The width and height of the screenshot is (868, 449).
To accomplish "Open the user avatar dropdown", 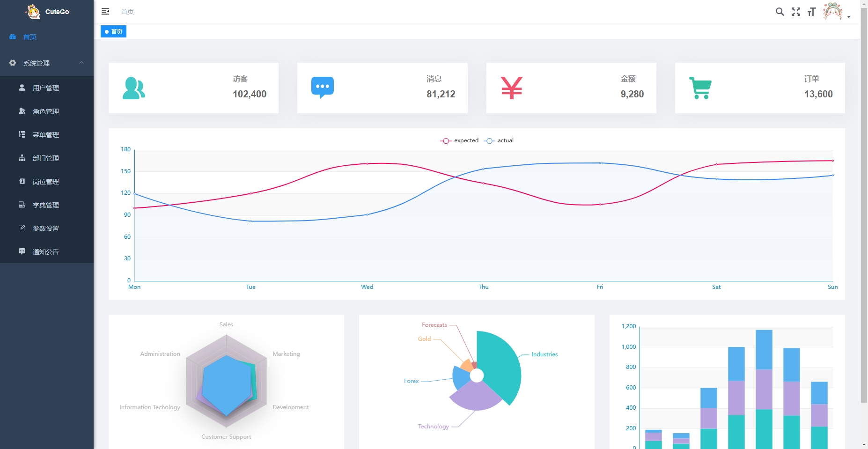I will coord(837,12).
